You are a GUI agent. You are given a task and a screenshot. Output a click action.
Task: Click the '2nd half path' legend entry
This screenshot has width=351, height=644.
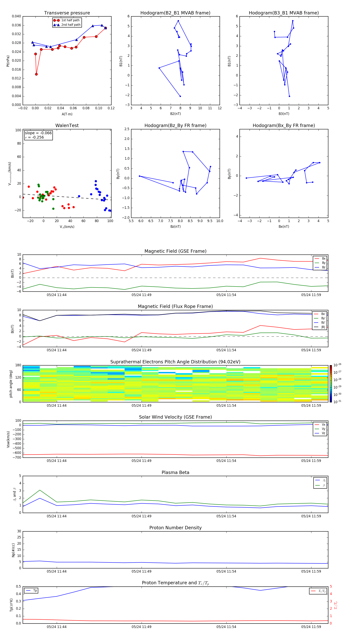pyautogui.click(x=67, y=25)
